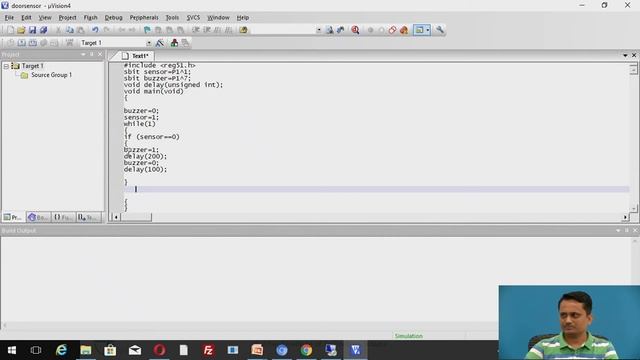Click editor vertical scrollbar down arrow

click(x=633, y=208)
